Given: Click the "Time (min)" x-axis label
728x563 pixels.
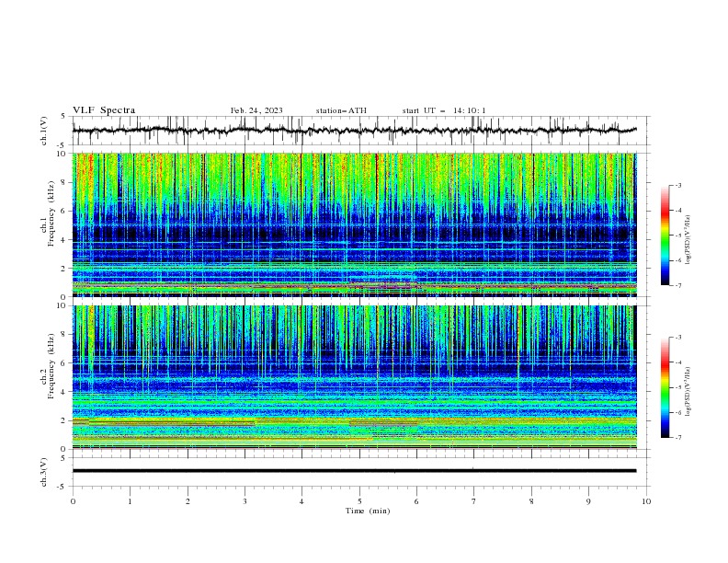Looking at the screenshot, I should click(x=368, y=511).
